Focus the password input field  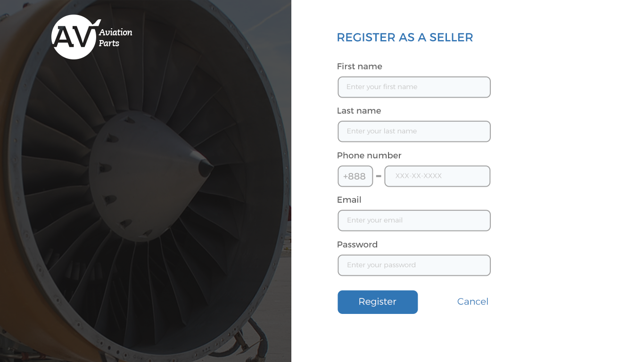(x=414, y=265)
